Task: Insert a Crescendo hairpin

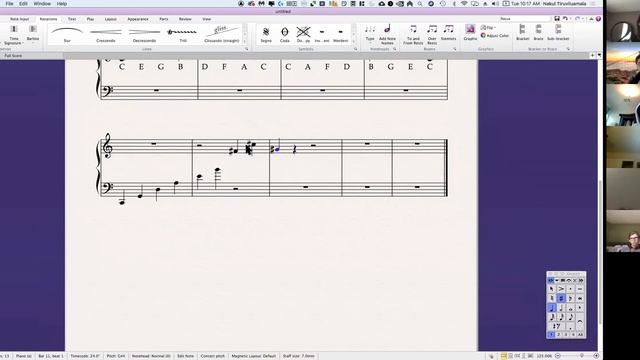Action: [106, 34]
